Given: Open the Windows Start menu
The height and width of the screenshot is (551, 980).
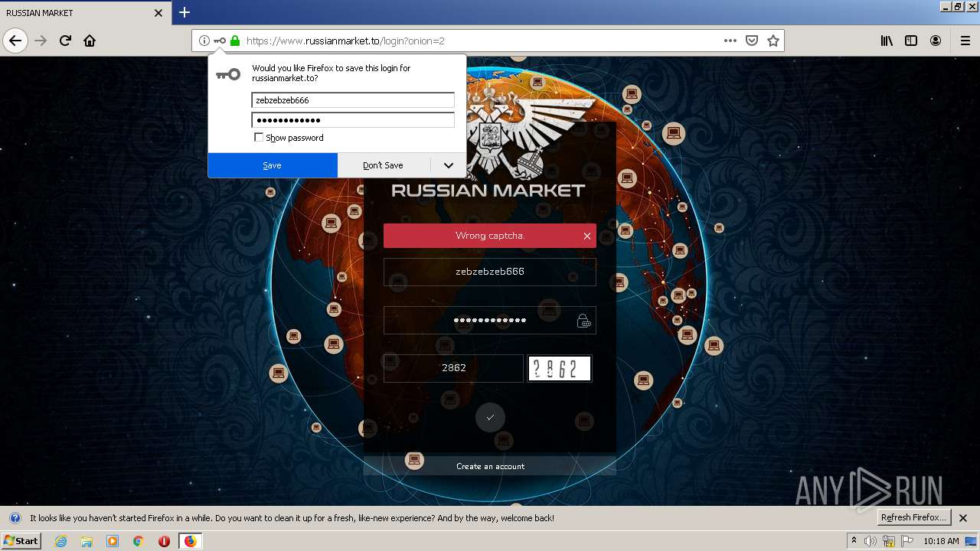Looking at the screenshot, I should click(x=21, y=541).
